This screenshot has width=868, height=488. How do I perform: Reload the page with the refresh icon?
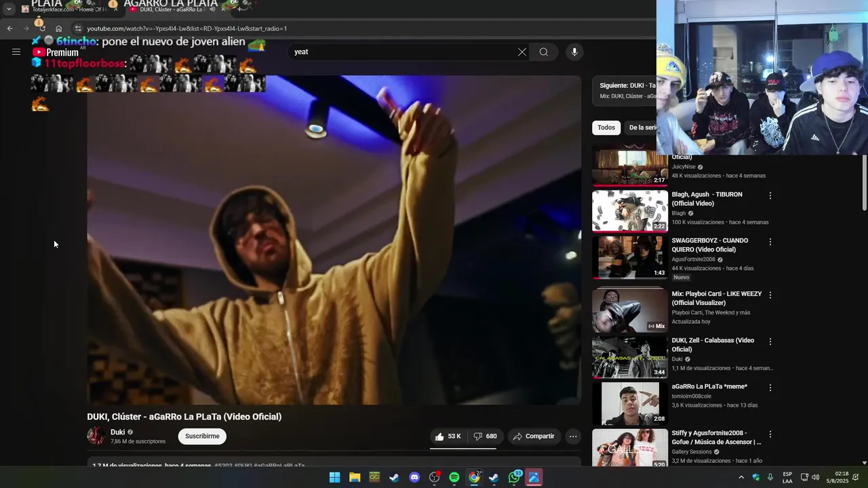42,28
